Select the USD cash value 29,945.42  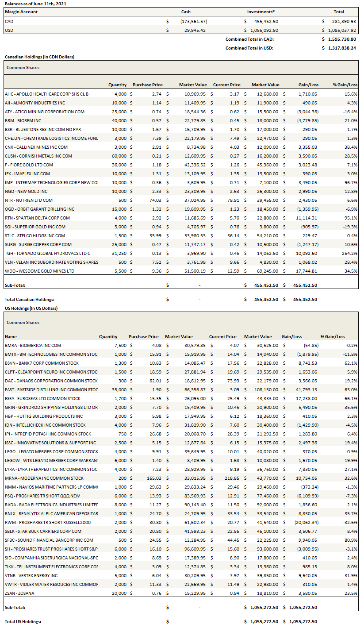click(193, 30)
